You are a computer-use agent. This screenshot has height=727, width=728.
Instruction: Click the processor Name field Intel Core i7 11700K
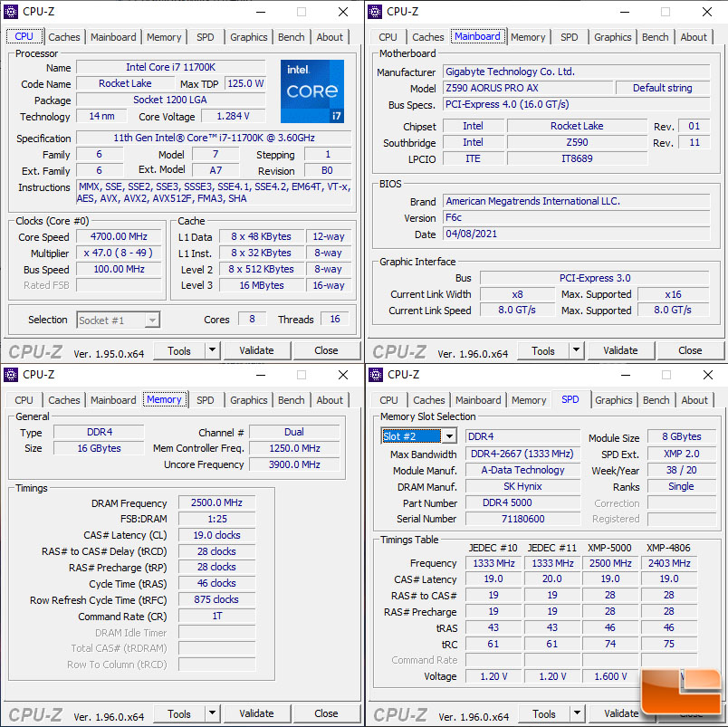170,67
